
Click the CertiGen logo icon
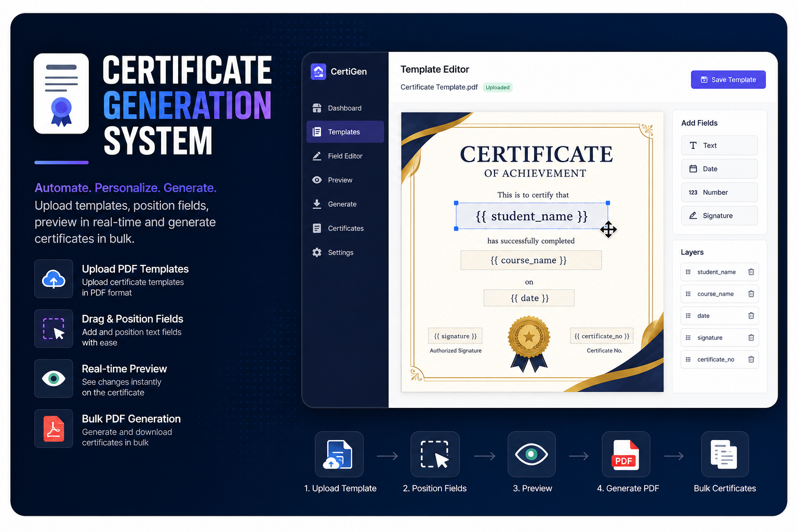pos(318,72)
